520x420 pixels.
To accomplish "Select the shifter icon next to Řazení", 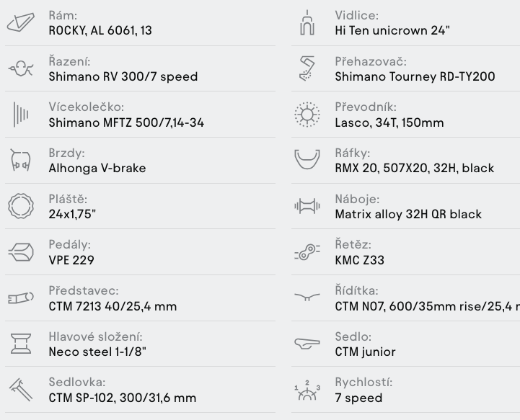I will point(21,68).
